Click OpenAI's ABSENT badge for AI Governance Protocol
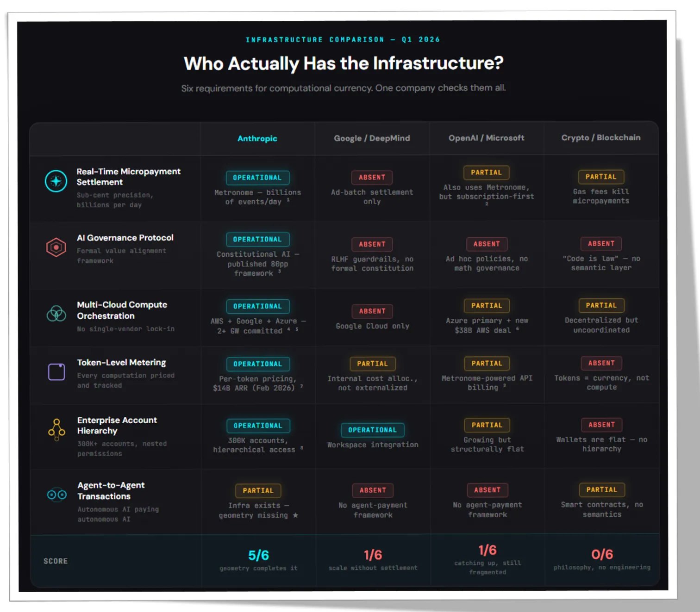 point(487,244)
